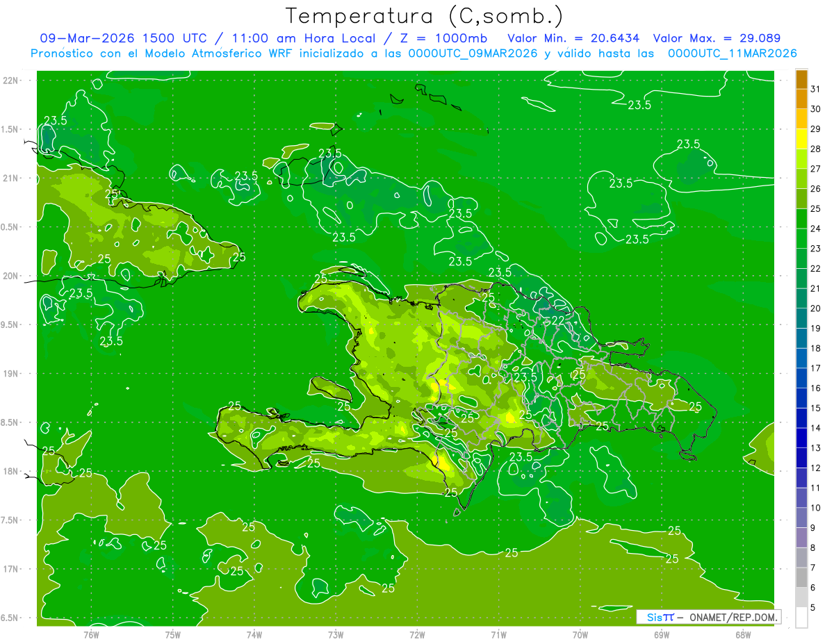Click the '0000UTC_11MAR2026' valid-until time

(732, 53)
